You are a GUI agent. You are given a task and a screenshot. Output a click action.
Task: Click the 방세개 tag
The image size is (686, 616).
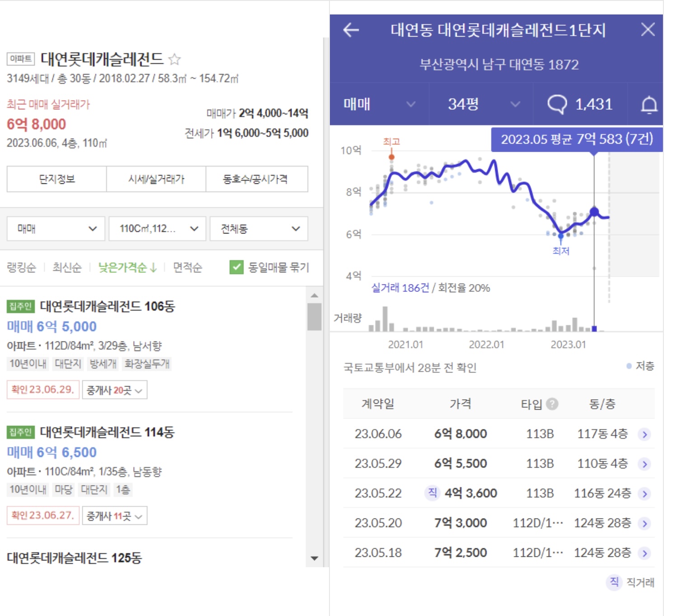[103, 364]
